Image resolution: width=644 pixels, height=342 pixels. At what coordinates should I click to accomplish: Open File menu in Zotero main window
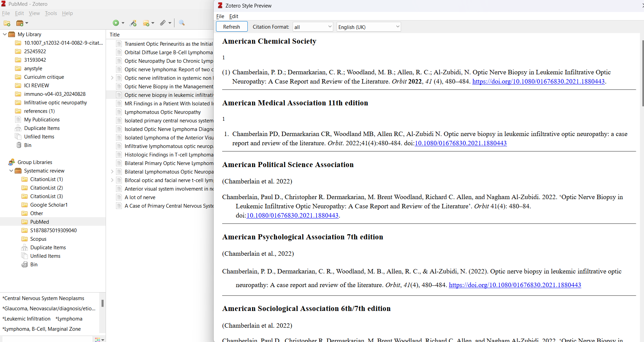(x=6, y=13)
